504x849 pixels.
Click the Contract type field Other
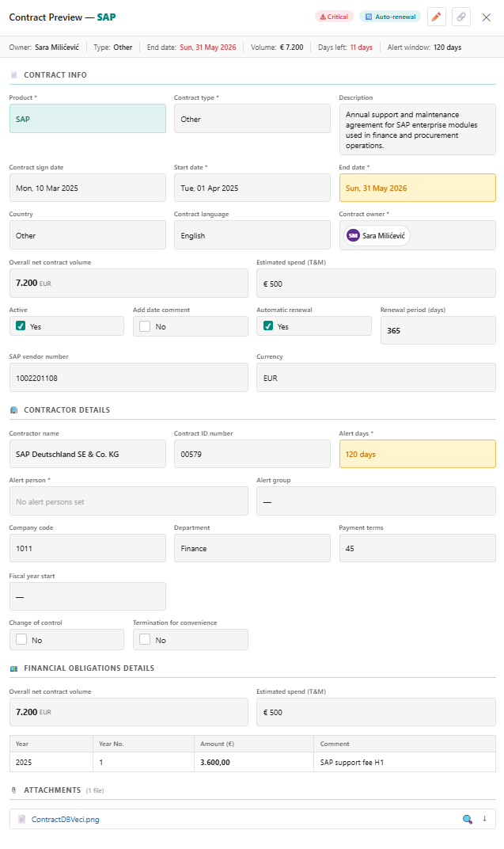click(x=252, y=119)
